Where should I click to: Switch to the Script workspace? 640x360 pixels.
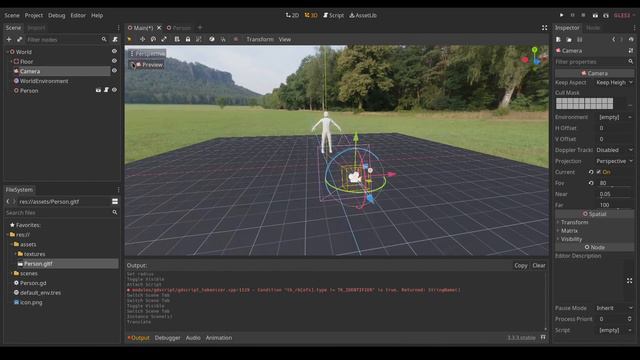pos(333,15)
